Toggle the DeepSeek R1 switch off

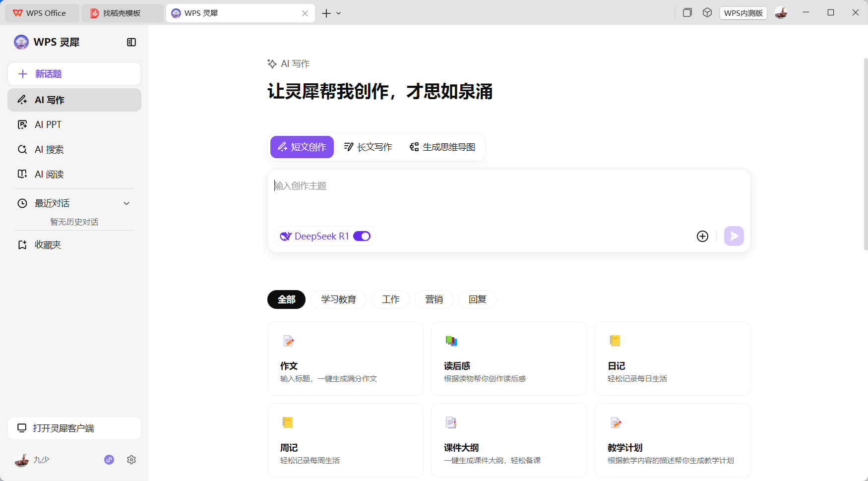[362, 236]
